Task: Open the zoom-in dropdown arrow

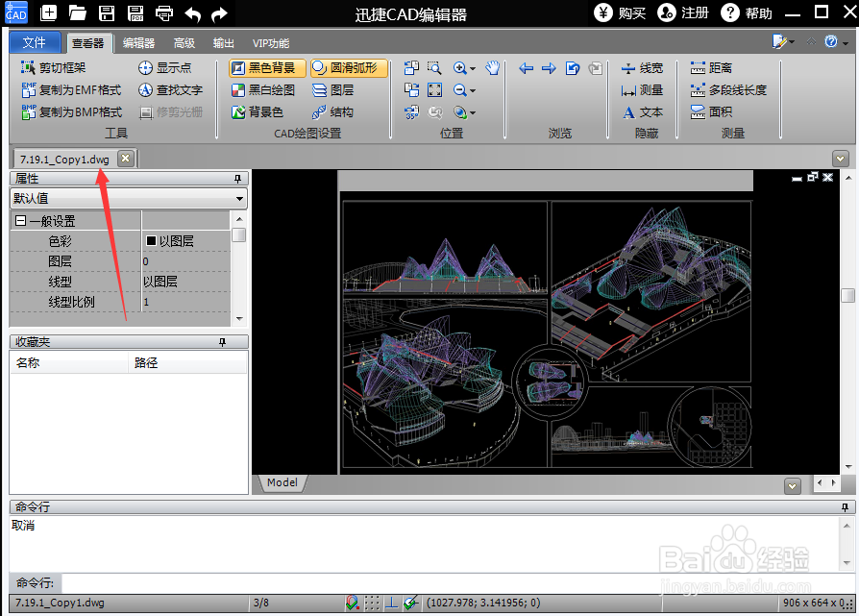Action: (x=473, y=68)
